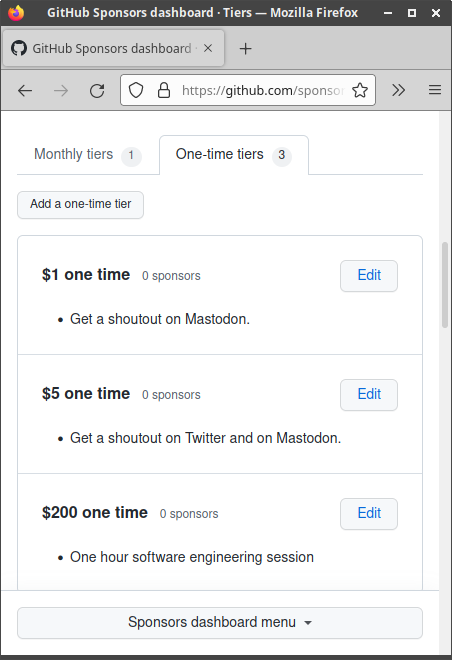Select the One-time tiers tab

pos(234,155)
